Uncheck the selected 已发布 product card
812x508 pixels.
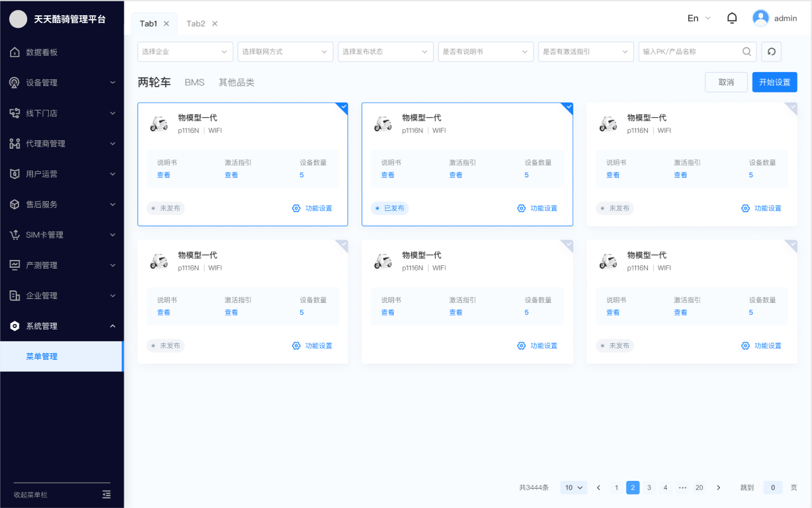coord(567,108)
